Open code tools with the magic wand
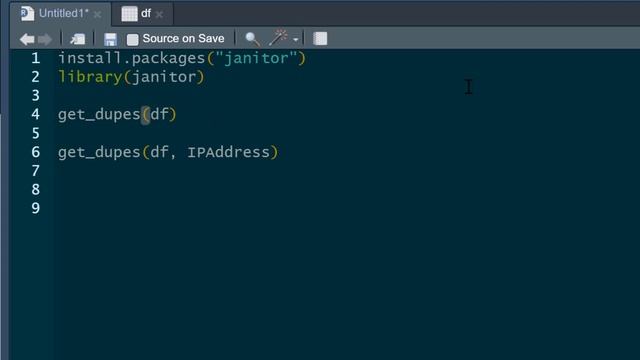Screen dimensions: 640x360 278,38
